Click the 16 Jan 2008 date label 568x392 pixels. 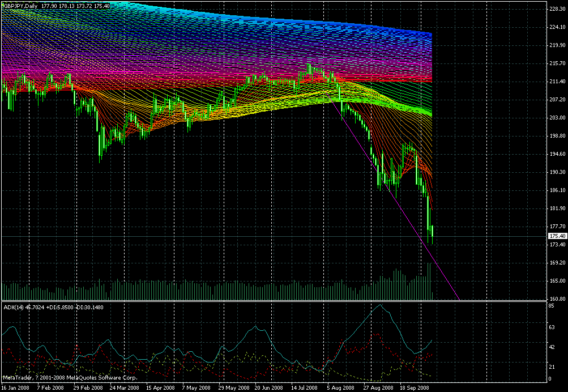tap(15, 387)
